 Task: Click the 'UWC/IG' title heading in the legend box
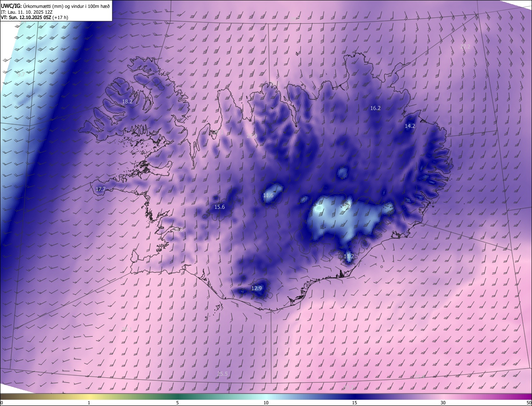click(x=11, y=6)
